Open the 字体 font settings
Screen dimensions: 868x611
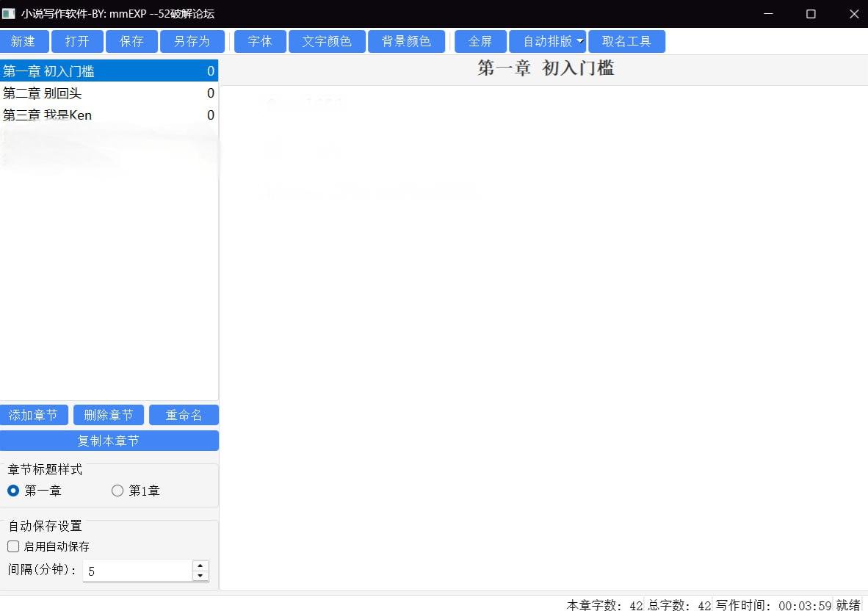click(x=260, y=42)
